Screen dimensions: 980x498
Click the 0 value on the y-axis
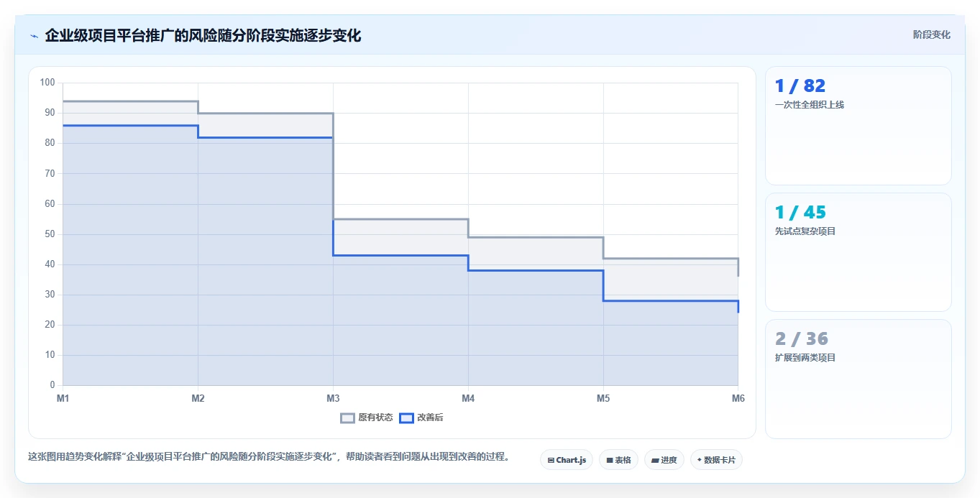tap(52, 385)
